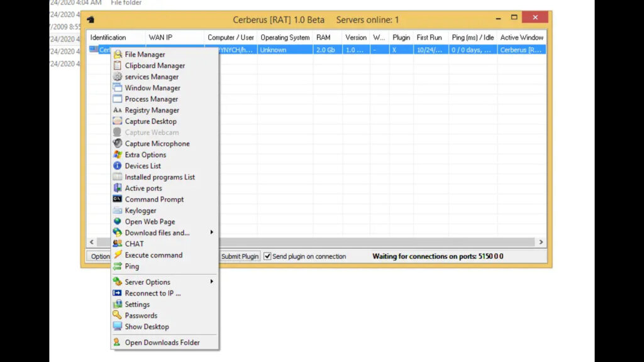
Task: Click the Settings icon in menu
Action: tap(118, 304)
